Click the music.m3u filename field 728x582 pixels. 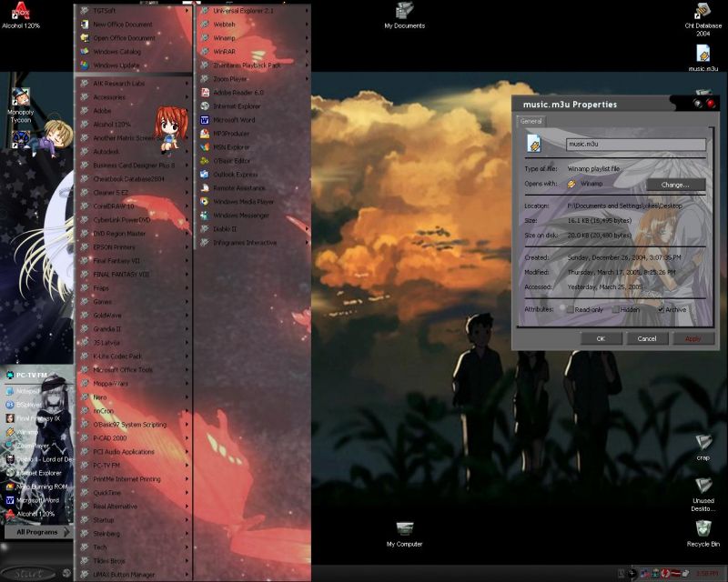click(x=636, y=145)
